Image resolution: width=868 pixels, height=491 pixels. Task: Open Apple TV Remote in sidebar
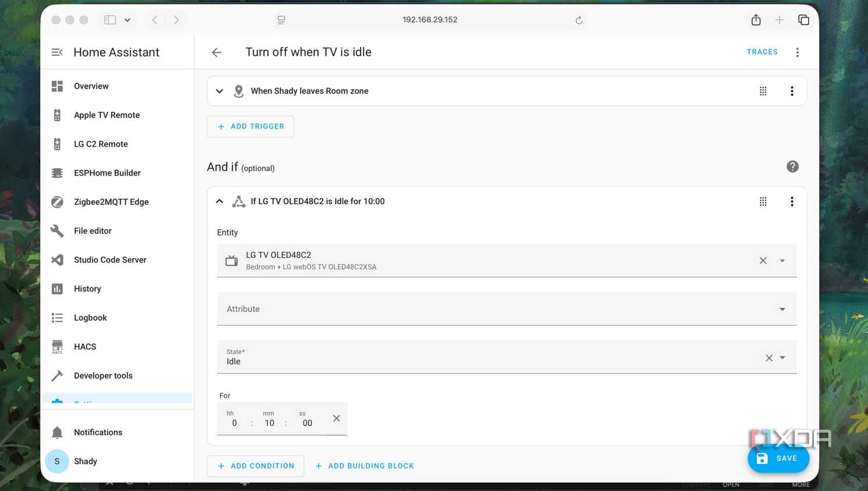[x=117, y=115]
